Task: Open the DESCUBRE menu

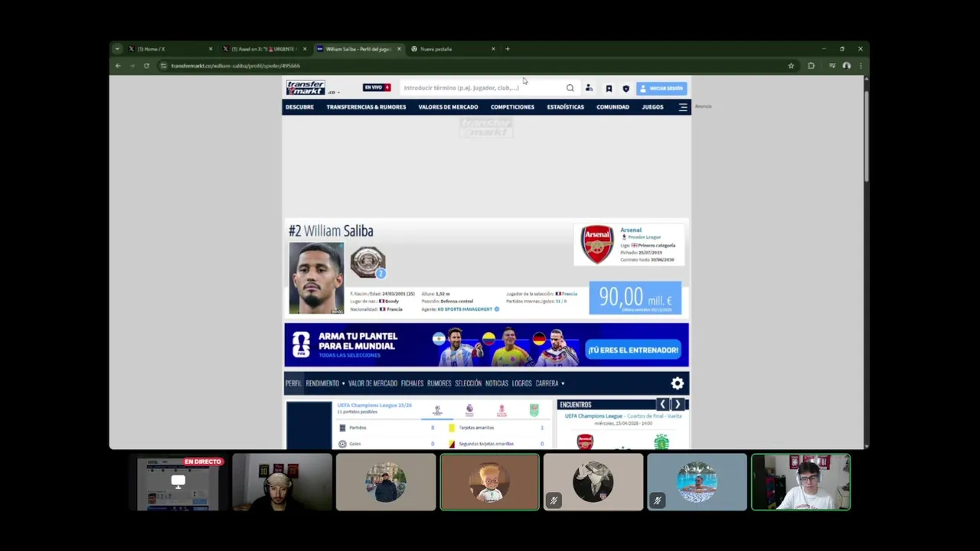Action: [300, 107]
